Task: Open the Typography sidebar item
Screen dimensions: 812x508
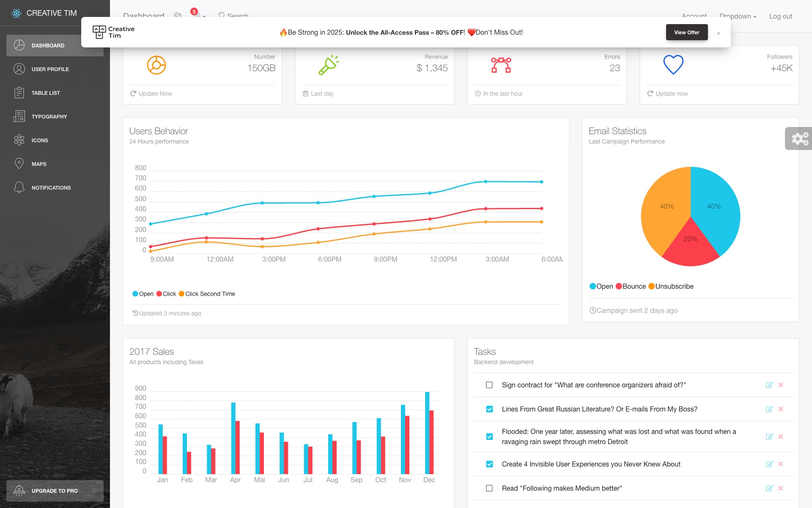Action: [x=49, y=116]
